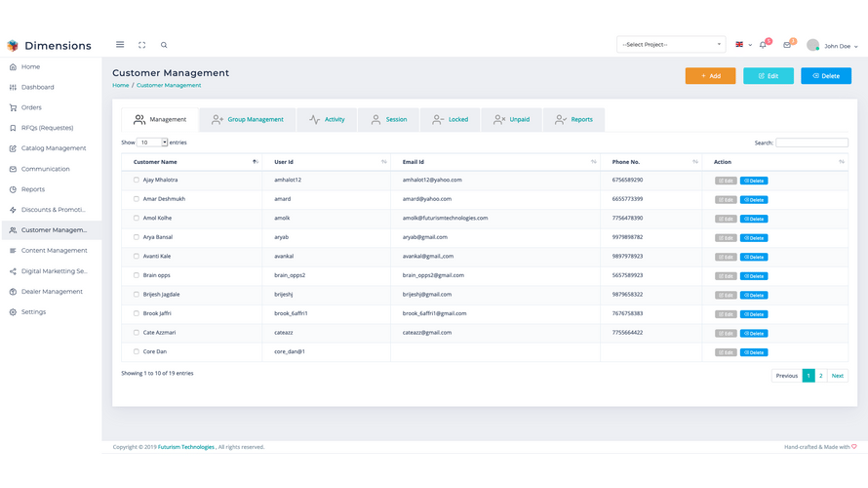Switch to the Unpaid tab
The image size is (868, 488).
[511, 120]
